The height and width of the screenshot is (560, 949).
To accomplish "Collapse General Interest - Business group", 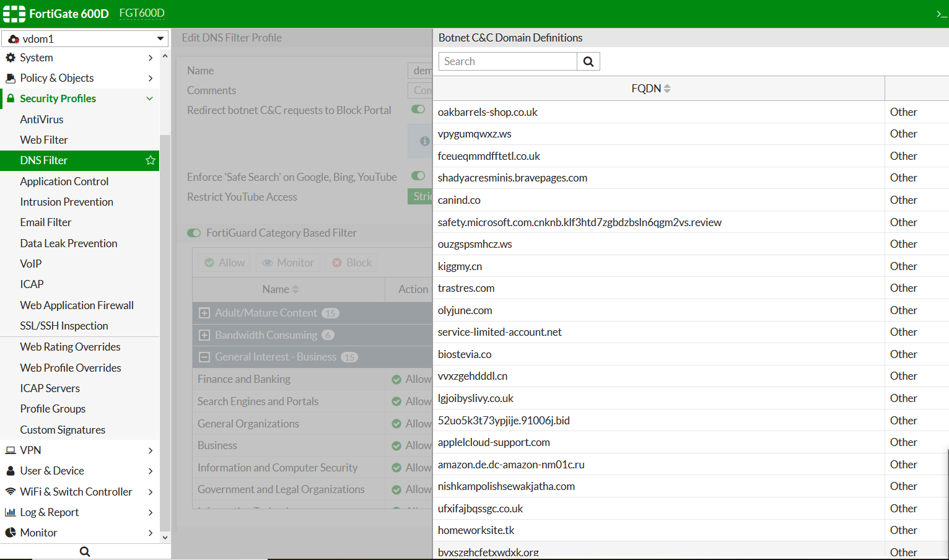I will coord(204,357).
